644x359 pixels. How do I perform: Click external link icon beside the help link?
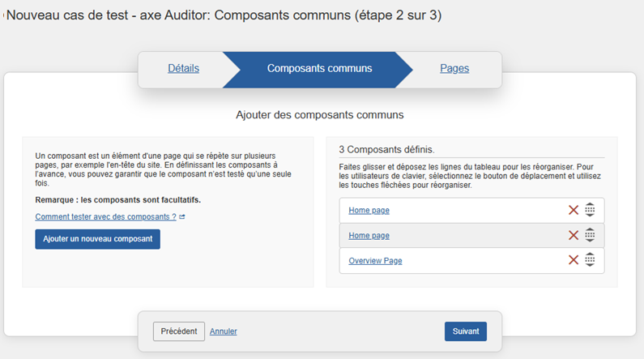[x=182, y=217]
